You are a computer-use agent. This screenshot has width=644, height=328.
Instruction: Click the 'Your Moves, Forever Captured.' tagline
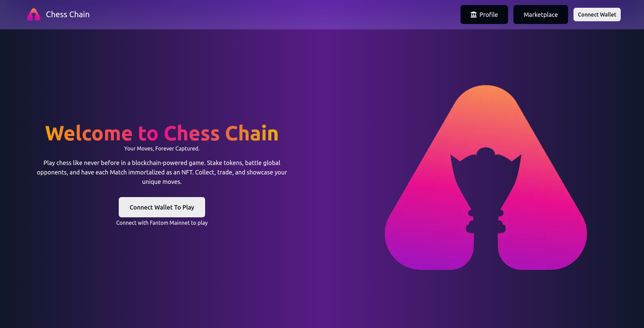162,148
